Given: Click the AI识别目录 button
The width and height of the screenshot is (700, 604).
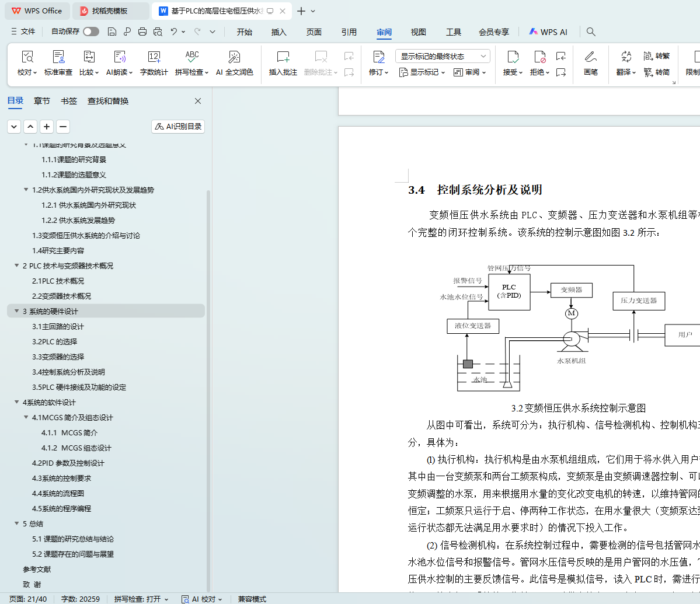Looking at the screenshot, I should (178, 127).
